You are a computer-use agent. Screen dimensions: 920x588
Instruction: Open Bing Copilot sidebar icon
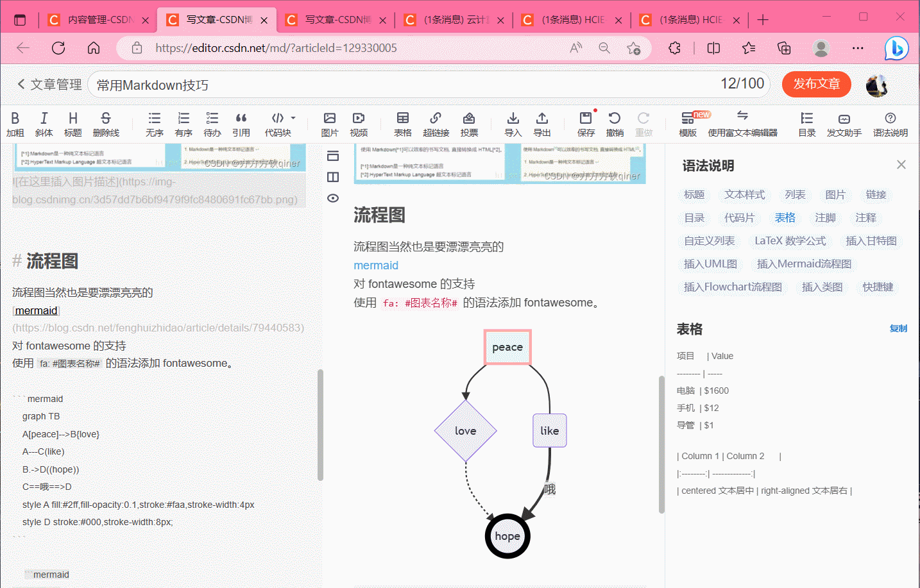(x=897, y=47)
